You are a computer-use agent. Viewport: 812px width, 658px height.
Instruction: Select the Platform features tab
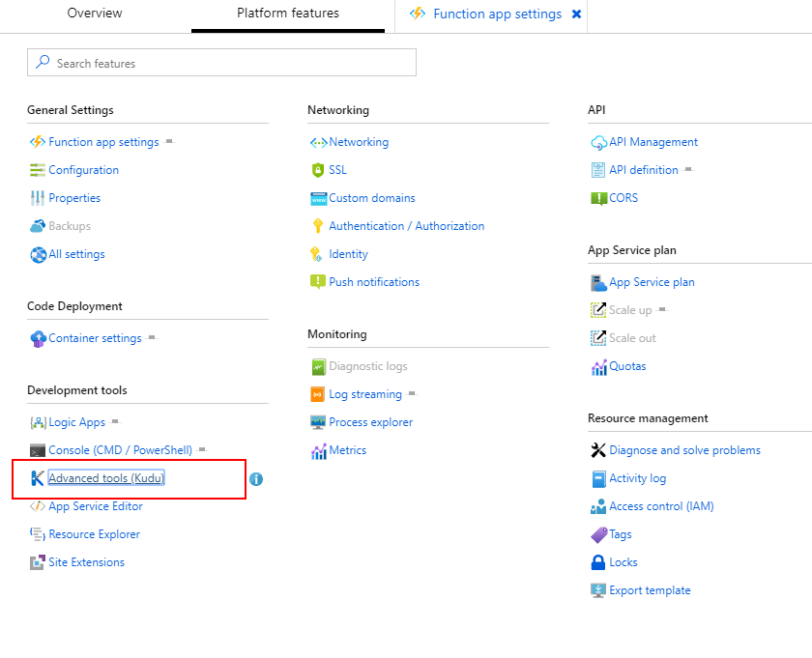point(288,14)
